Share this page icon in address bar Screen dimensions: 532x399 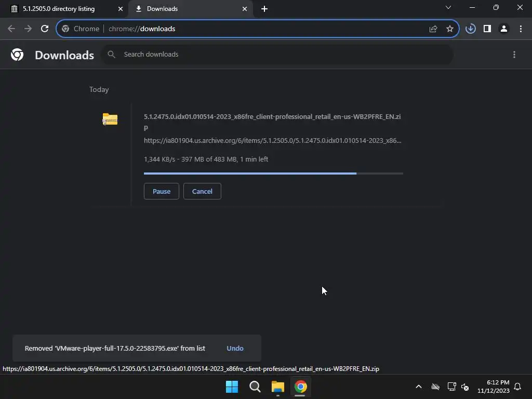[x=433, y=29]
